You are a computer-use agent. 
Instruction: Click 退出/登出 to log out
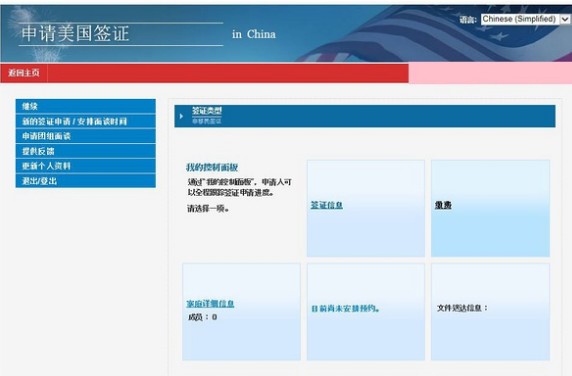[x=85, y=181]
